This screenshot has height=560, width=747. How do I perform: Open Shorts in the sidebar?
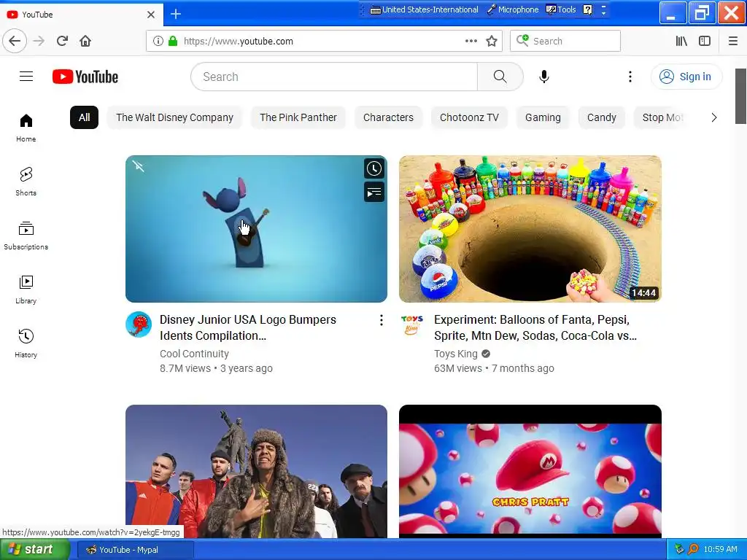pyautogui.click(x=26, y=182)
